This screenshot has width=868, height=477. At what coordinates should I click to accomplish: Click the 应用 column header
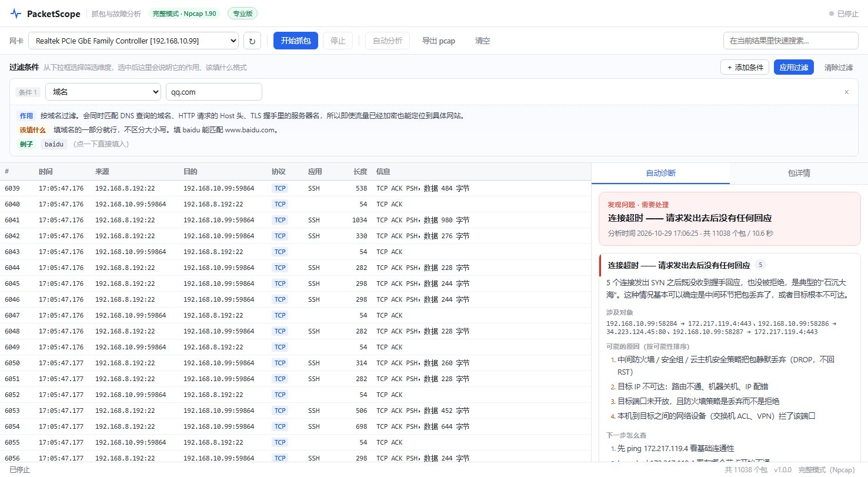click(315, 172)
